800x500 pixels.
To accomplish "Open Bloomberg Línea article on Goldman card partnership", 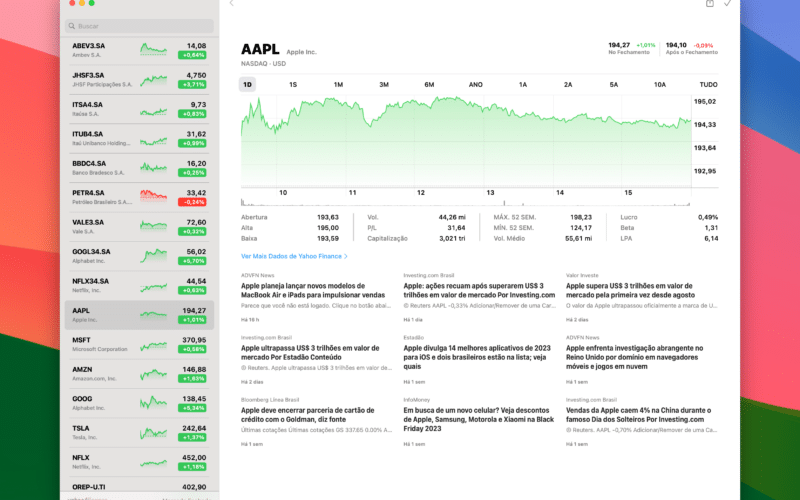I will 316,423.
